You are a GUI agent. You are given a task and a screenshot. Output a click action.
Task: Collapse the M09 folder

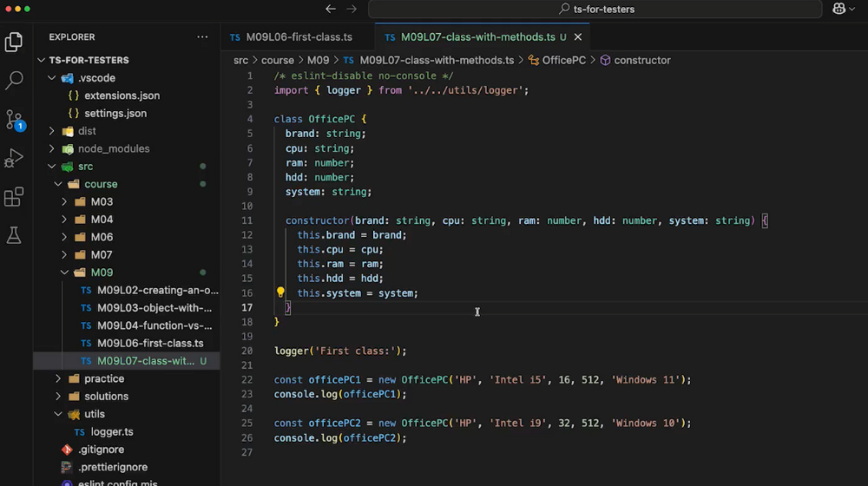click(x=64, y=273)
